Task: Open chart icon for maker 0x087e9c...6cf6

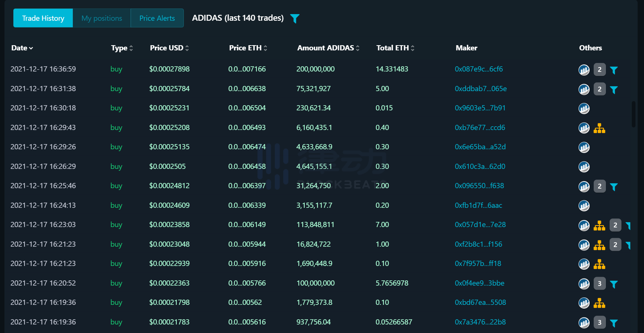Action: pyautogui.click(x=584, y=70)
